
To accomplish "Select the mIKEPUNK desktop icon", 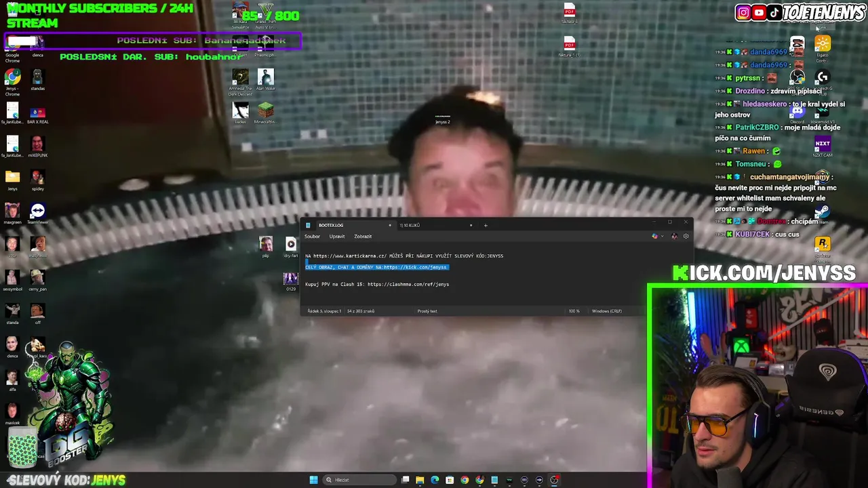I will tap(37, 146).
